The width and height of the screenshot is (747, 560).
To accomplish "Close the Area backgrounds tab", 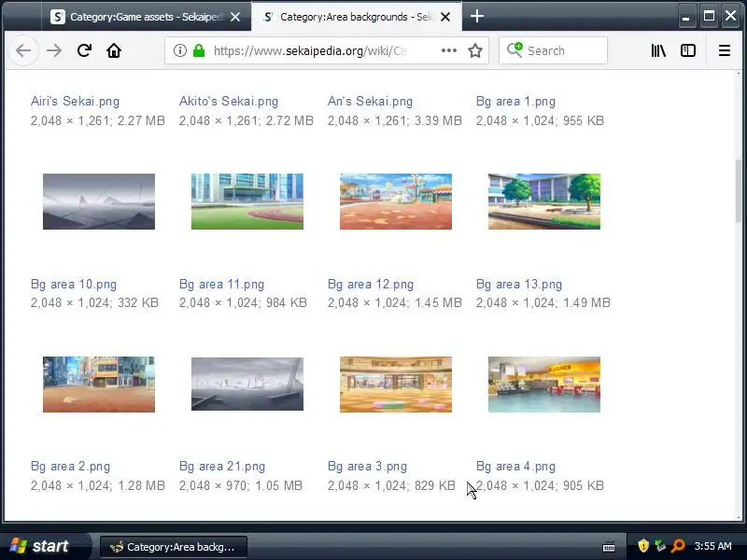I will click(445, 17).
